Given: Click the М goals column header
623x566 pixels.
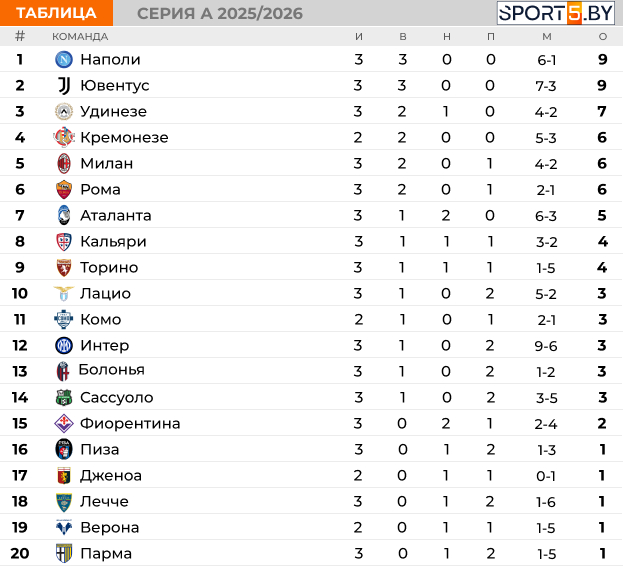Looking at the screenshot, I should coord(547,37).
